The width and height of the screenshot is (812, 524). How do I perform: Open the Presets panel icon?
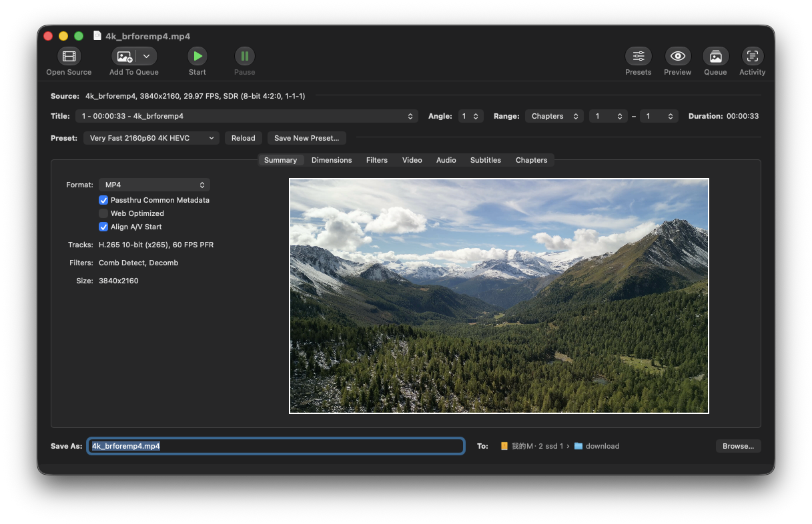[x=638, y=57]
